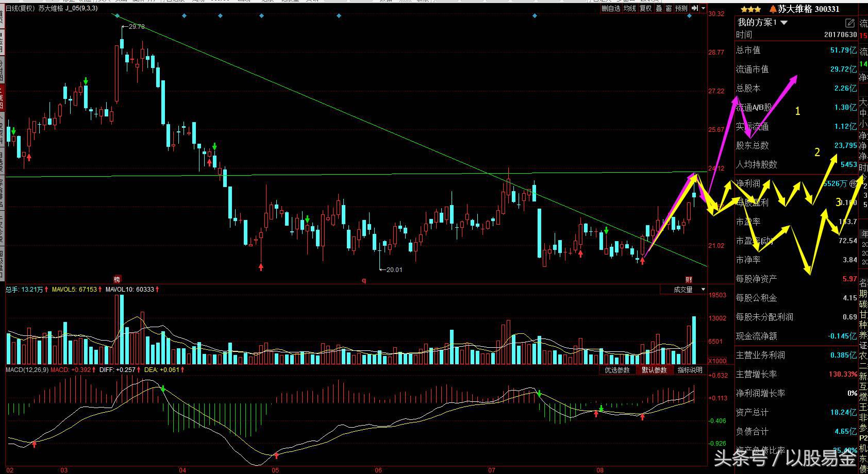
Task: Click the red 财 marker at chart bottom
Action: point(689,279)
